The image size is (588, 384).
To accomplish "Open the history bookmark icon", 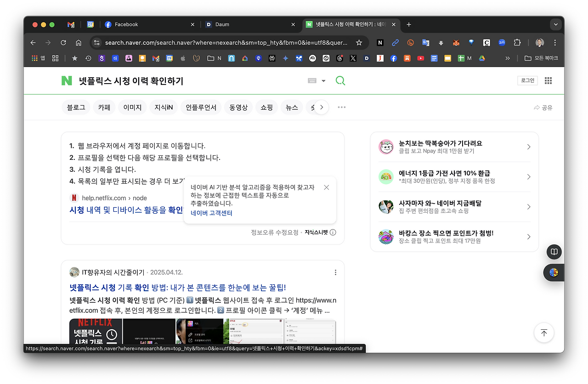I will click(x=88, y=58).
